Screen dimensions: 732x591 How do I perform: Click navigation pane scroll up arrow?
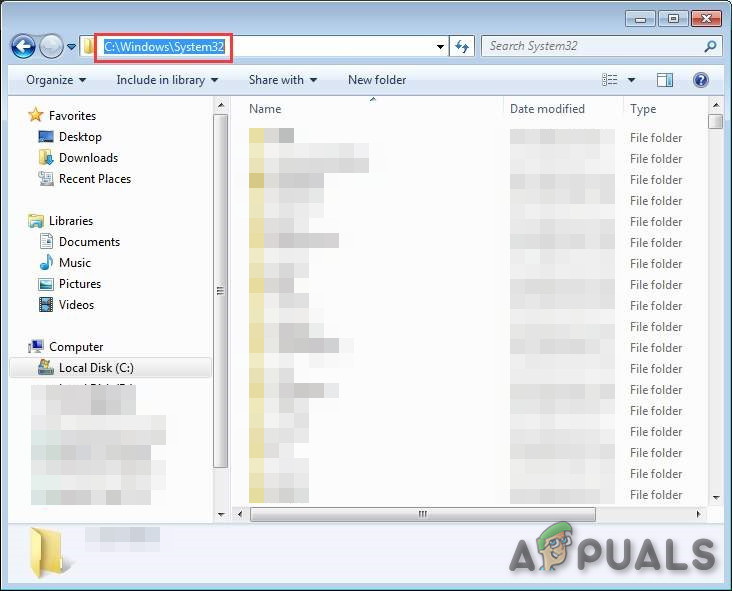point(221,106)
